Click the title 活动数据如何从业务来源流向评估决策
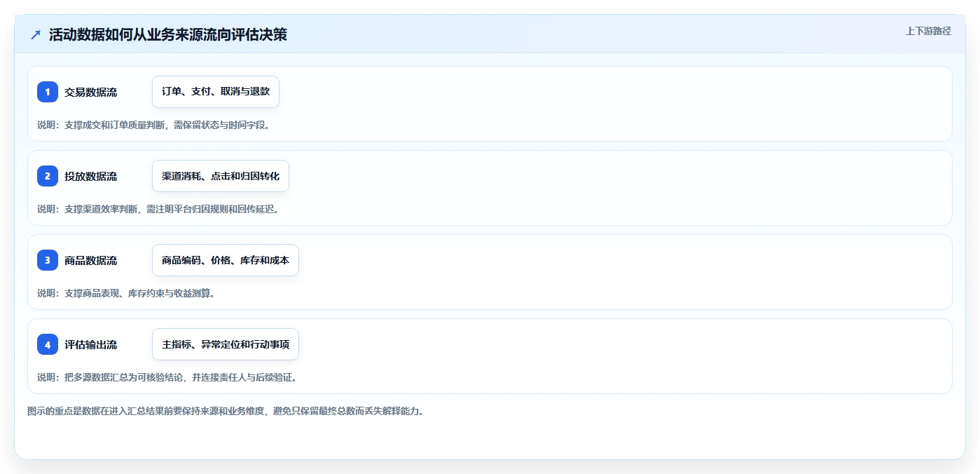 tap(168, 35)
